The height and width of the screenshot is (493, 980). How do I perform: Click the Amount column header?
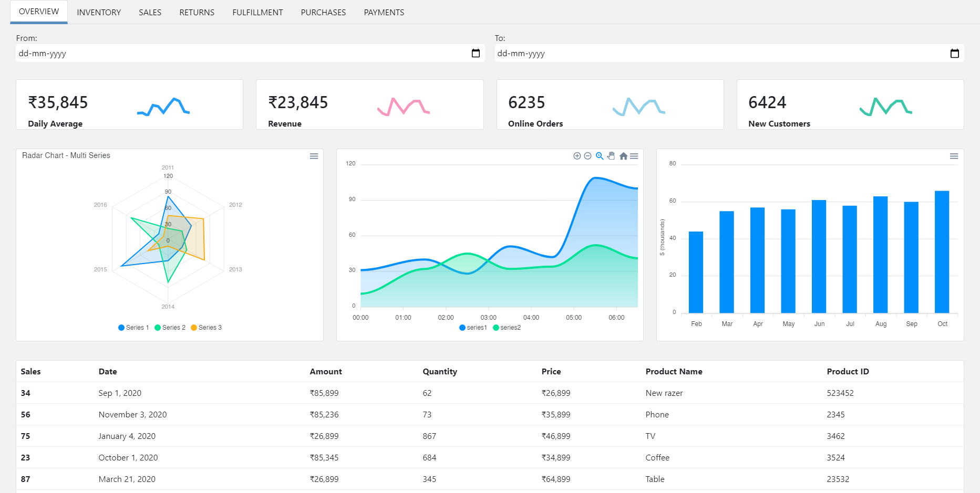coord(326,371)
